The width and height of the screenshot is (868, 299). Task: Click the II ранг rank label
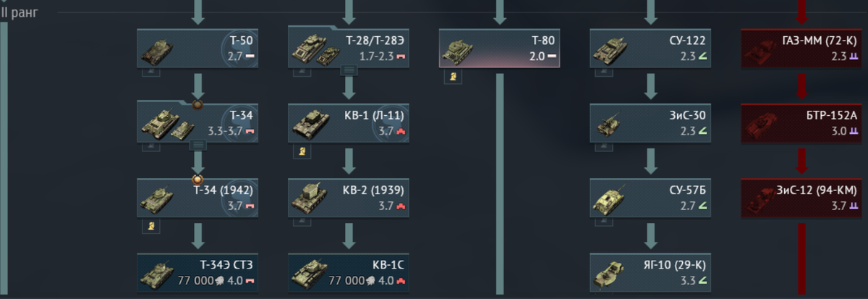tap(20, 12)
